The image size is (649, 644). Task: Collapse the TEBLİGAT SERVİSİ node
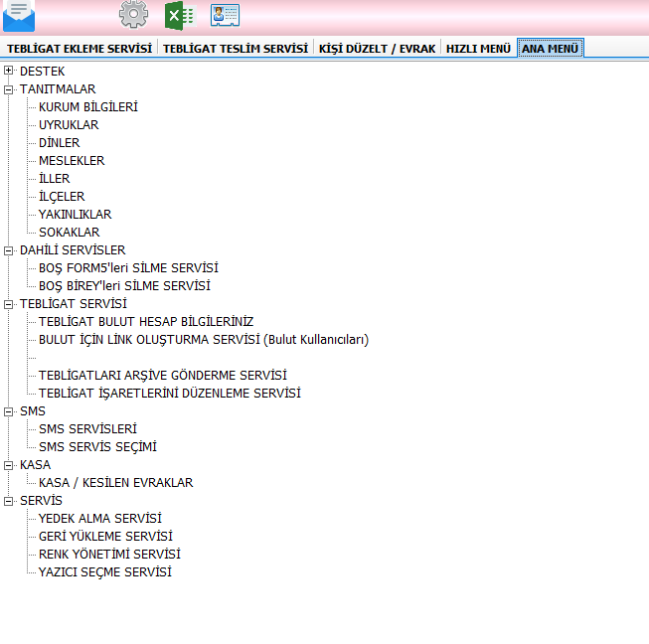coord(9,304)
